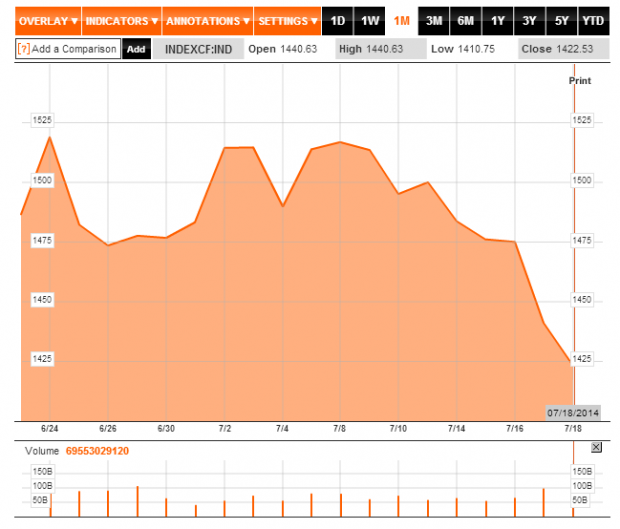Screen dimensions: 620x529
Task: Expand the Settings dropdown
Action: (287, 20)
